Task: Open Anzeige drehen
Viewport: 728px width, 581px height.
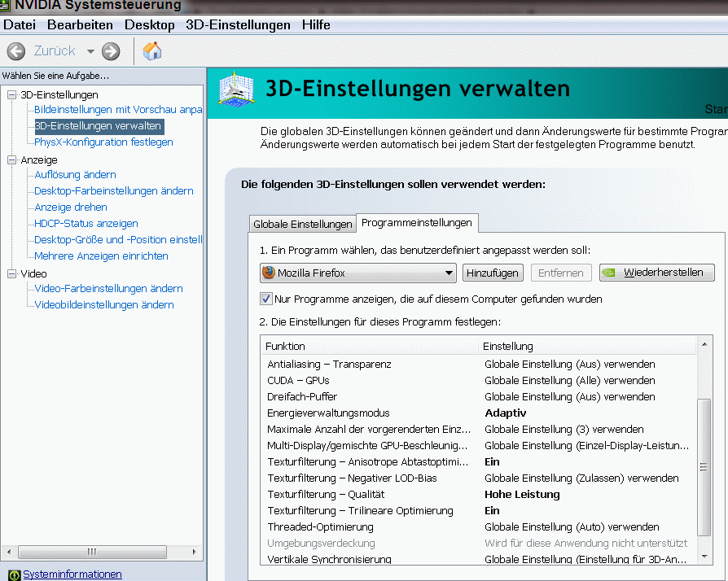Action: coord(71,207)
